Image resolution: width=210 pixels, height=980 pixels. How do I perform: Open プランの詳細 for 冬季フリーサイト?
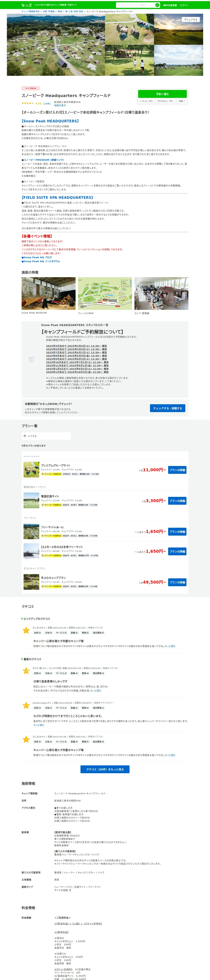click(177, 551)
